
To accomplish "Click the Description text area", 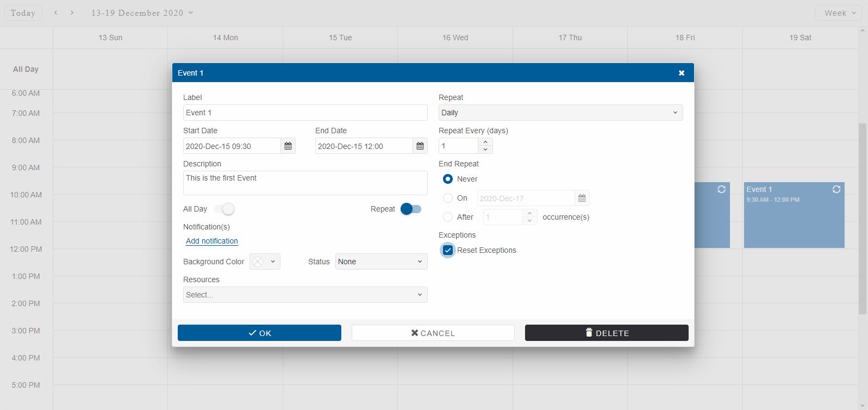I will point(305,183).
